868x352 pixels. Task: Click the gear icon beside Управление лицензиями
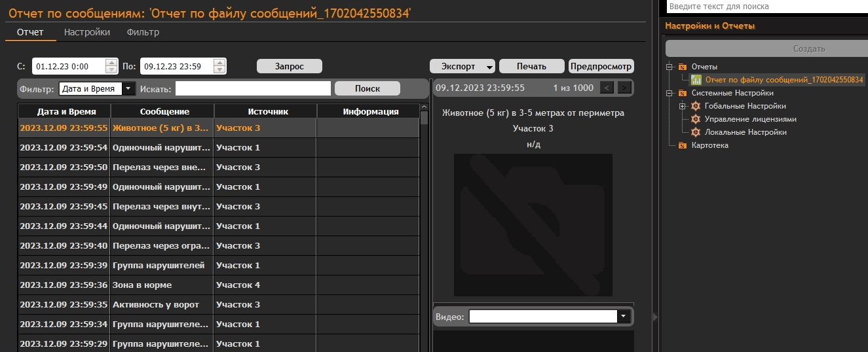pyautogui.click(x=696, y=119)
